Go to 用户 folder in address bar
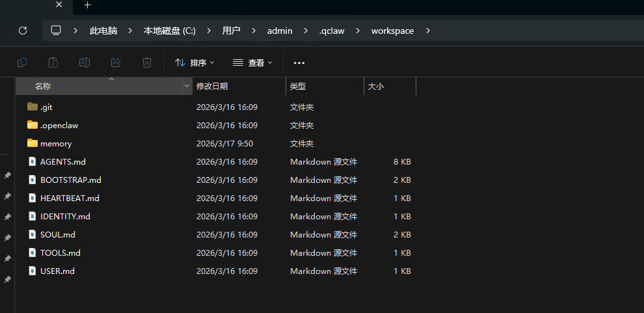The width and height of the screenshot is (644, 313). coord(231,31)
